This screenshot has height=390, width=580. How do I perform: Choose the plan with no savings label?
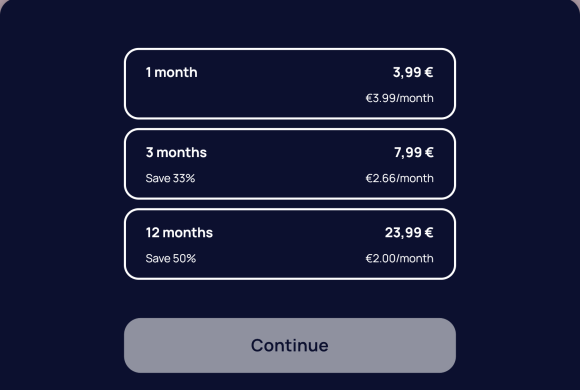pos(290,84)
